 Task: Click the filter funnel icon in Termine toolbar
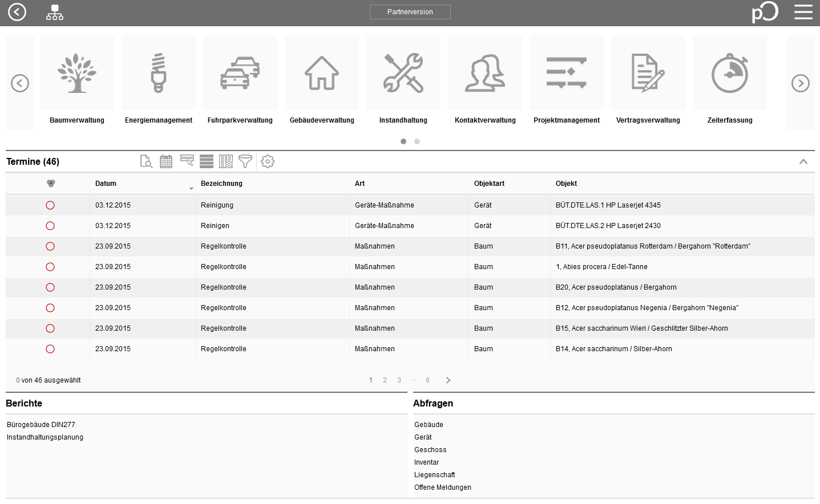coord(245,162)
